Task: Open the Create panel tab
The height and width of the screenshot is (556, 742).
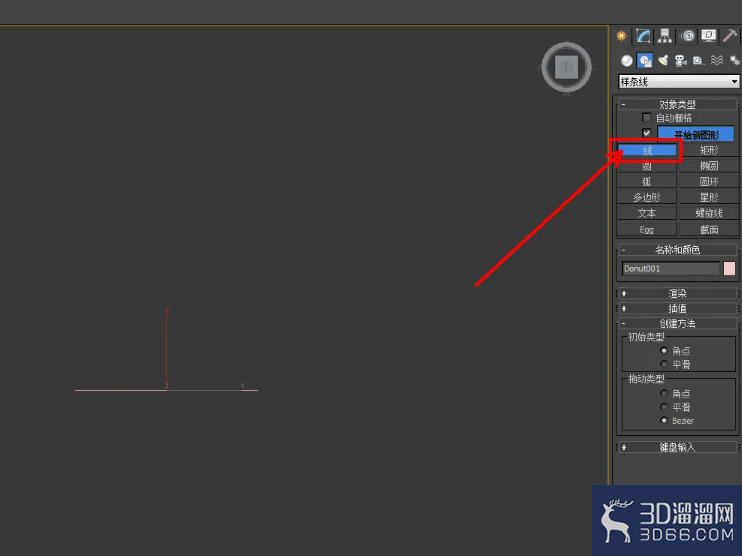Action: click(621, 36)
